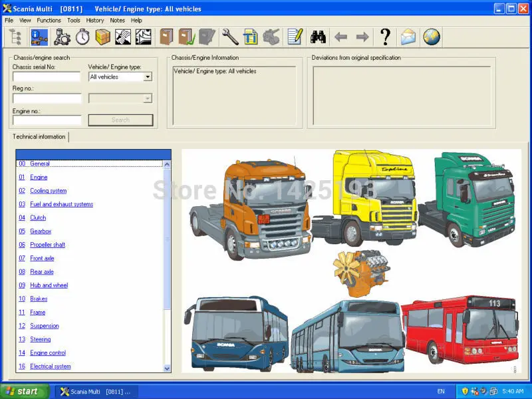This screenshot has width=532, height=399.
Task: Click the Chassis serial No input field
Action: 47,76
